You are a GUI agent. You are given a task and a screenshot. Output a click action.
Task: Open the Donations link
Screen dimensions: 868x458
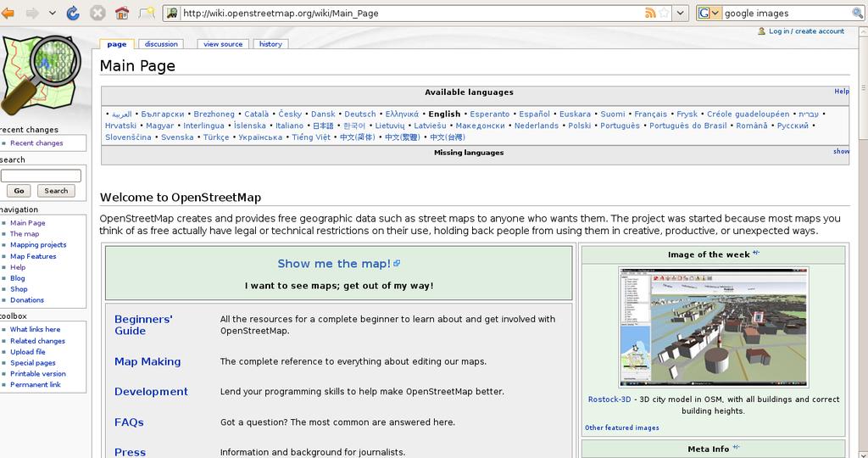coord(27,300)
